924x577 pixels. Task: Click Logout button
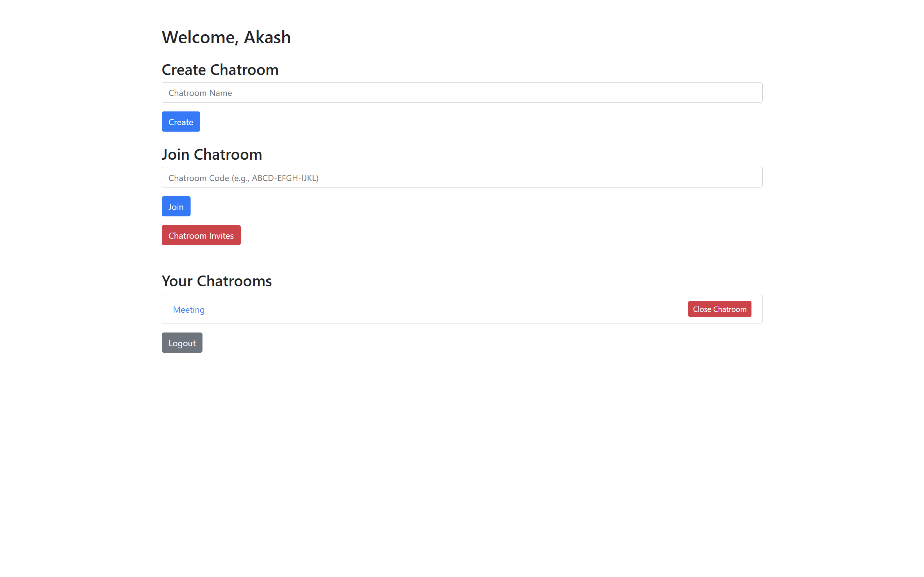point(182,342)
